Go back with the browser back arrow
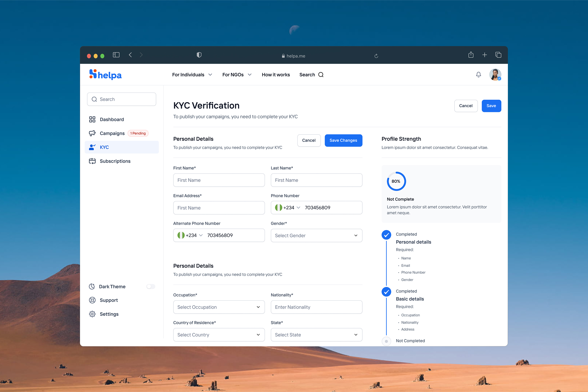 [x=130, y=55]
